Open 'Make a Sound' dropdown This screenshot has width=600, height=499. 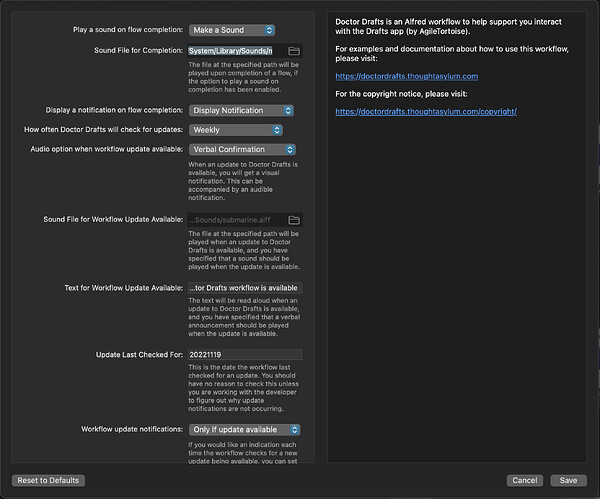point(232,30)
